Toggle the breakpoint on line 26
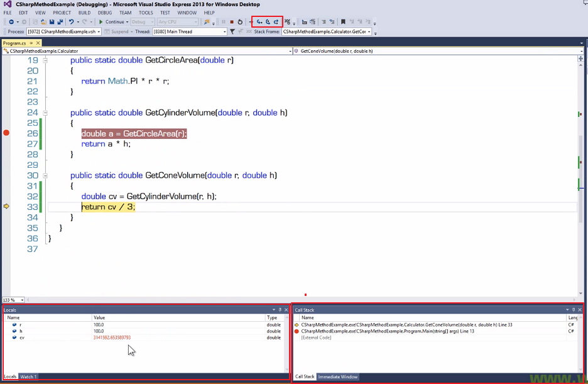588x384 pixels. click(6, 133)
